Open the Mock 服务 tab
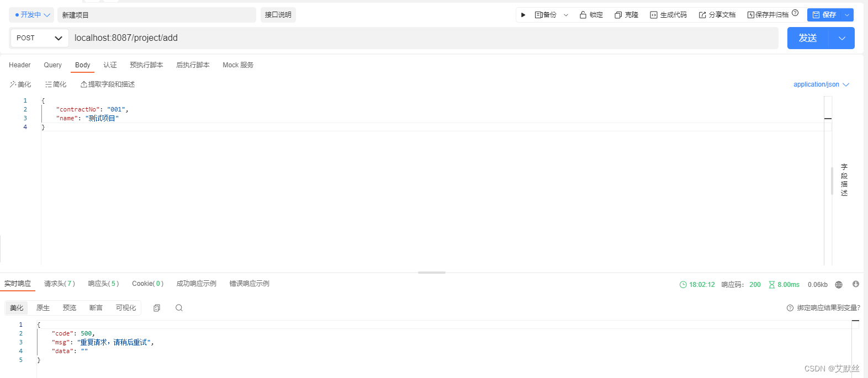The width and height of the screenshot is (868, 378). click(238, 65)
